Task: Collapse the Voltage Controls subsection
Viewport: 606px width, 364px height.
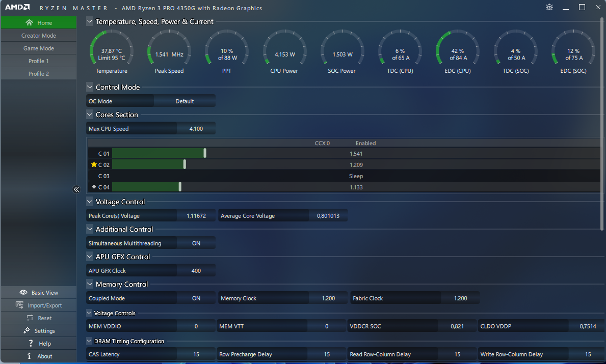Action: [x=89, y=313]
